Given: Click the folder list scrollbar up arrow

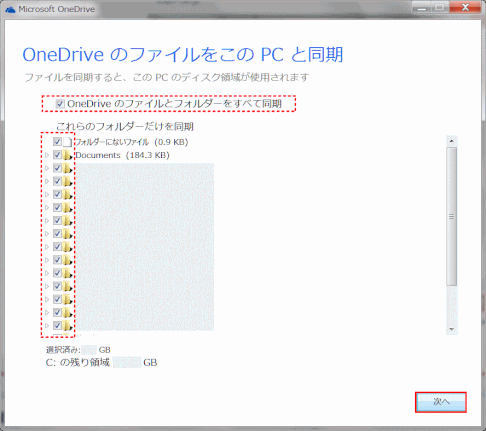Looking at the screenshot, I should [x=452, y=141].
